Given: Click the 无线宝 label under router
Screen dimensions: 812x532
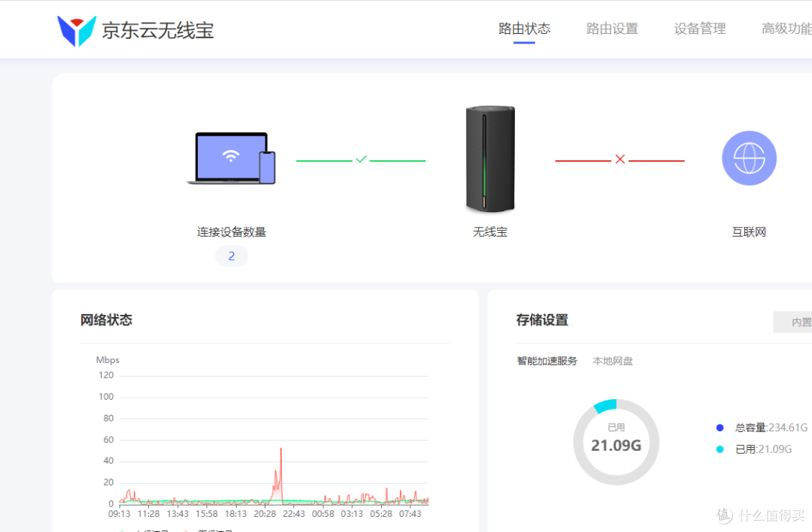Looking at the screenshot, I should click(x=490, y=232).
